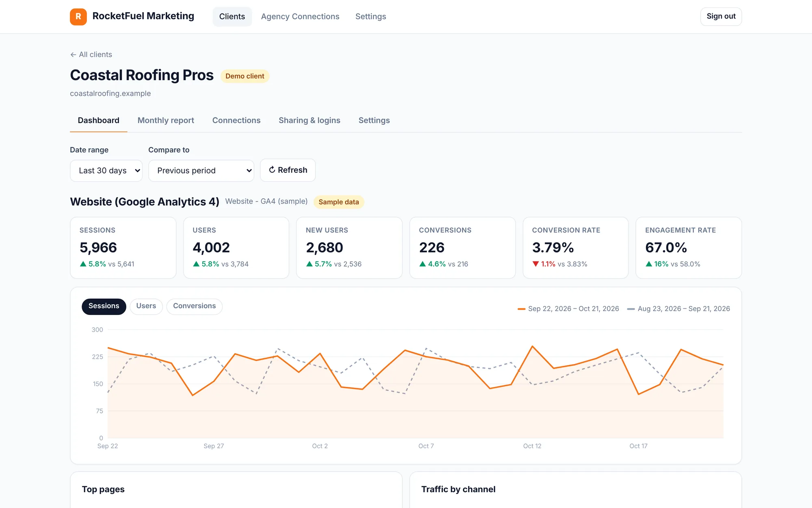Open the Sharing & logins tab
Viewport: 812px width, 508px height.
pos(309,120)
